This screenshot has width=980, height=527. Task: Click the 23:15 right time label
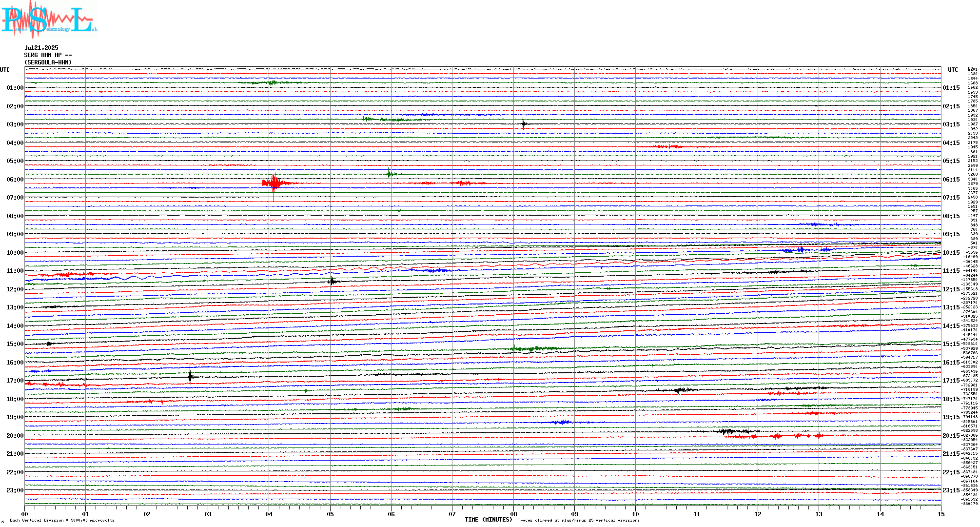tap(951, 490)
